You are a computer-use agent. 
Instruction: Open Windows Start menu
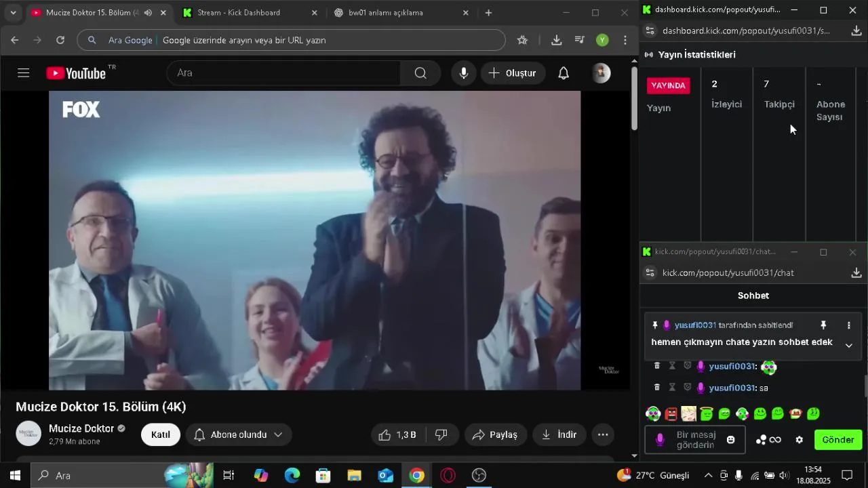(15, 475)
